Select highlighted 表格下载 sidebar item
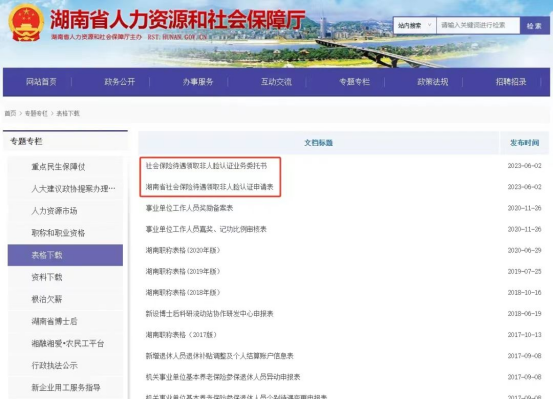The image size is (553, 399). [x=65, y=255]
